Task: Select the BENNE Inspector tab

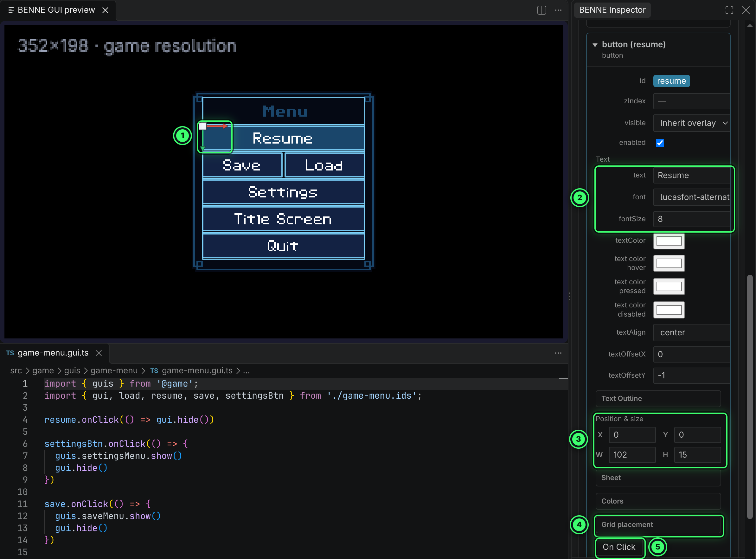Action: pyautogui.click(x=612, y=10)
